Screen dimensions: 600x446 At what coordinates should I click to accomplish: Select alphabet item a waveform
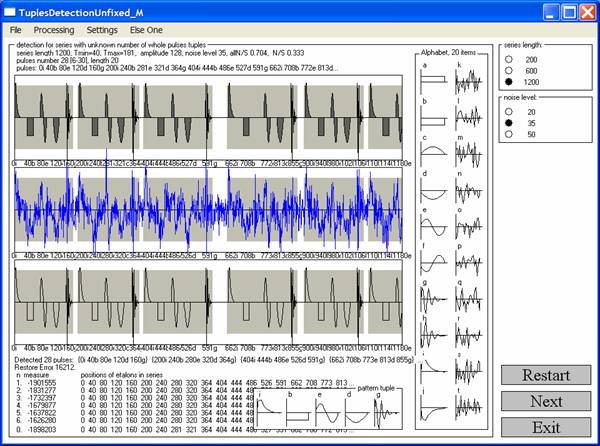tap(434, 81)
